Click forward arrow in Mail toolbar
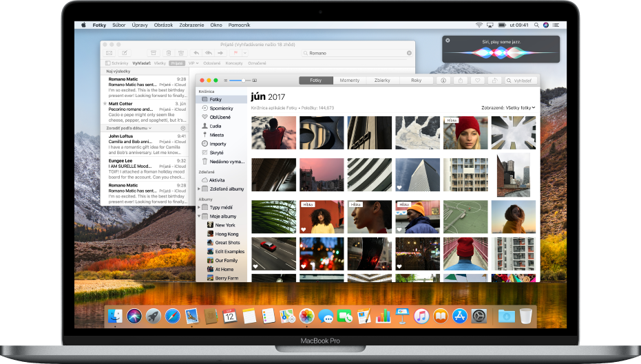Image resolution: width=641 pixels, height=364 pixels. 220,53
